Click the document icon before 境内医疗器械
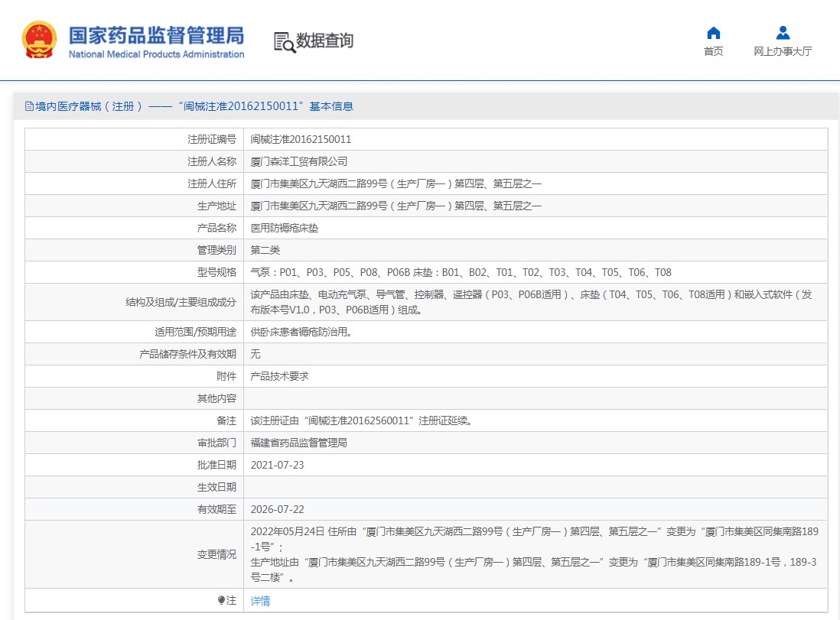The width and height of the screenshot is (840, 620). (30, 107)
